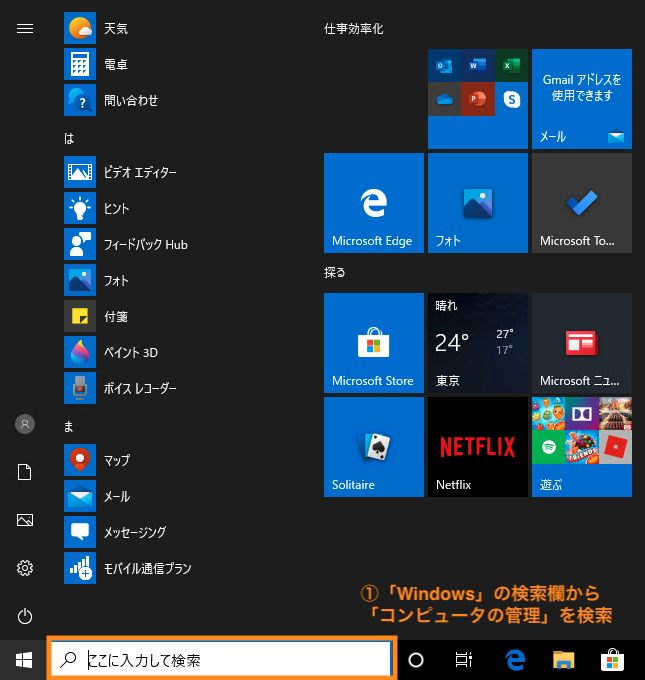Jump to letter ま in app list
Image resolution: width=645 pixels, height=680 pixels.
click(x=69, y=427)
